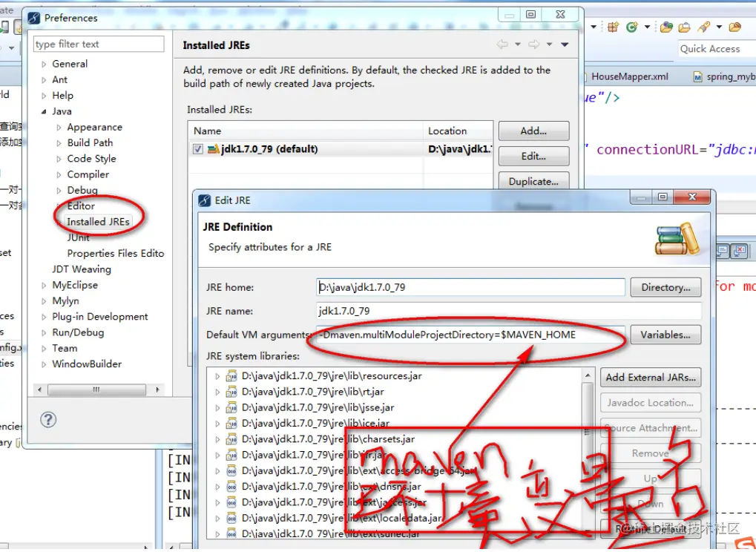Click the Add External JARs... button

point(651,378)
